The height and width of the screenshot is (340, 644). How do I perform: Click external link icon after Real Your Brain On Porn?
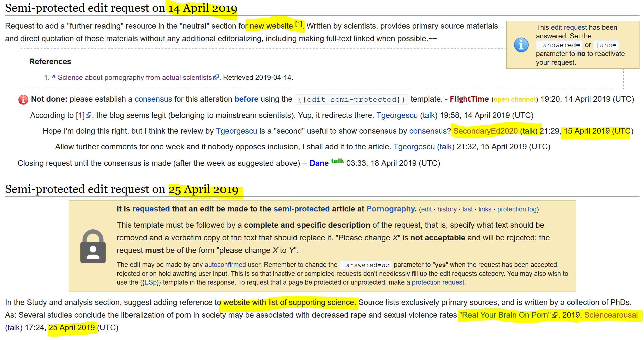(x=554, y=315)
